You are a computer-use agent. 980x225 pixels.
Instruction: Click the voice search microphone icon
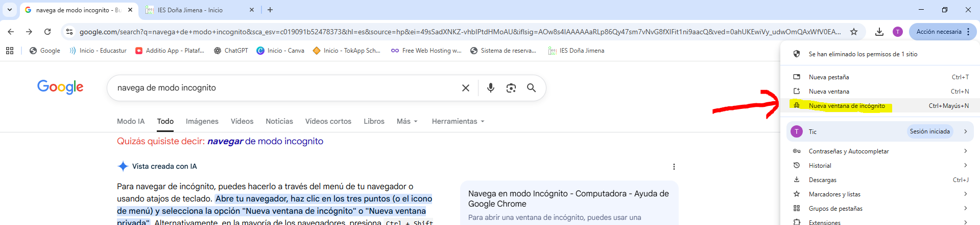490,88
